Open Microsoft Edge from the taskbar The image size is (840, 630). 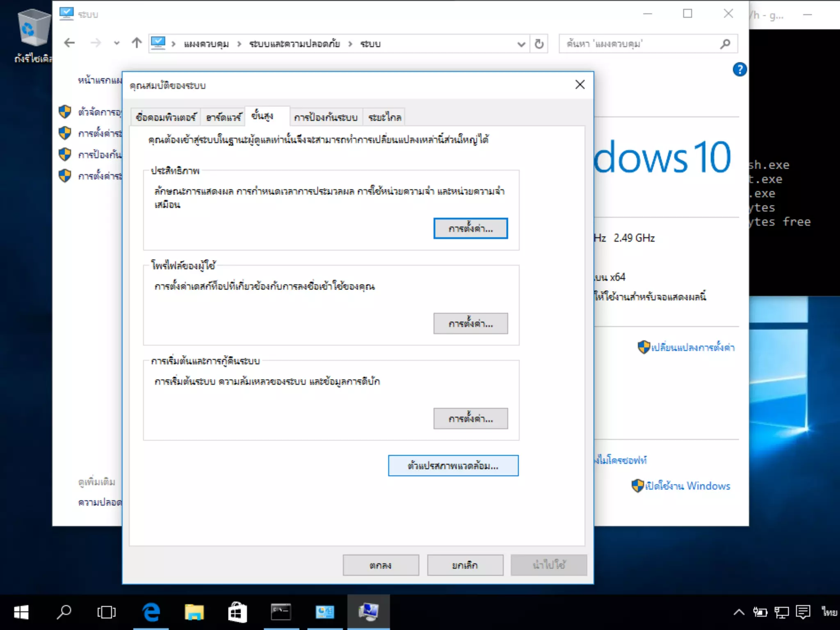151,612
